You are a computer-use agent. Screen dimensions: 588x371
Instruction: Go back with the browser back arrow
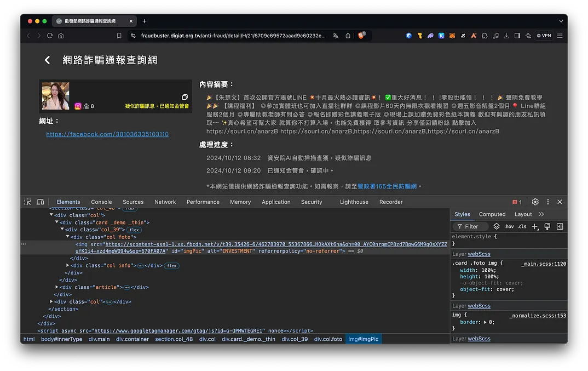coord(28,36)
